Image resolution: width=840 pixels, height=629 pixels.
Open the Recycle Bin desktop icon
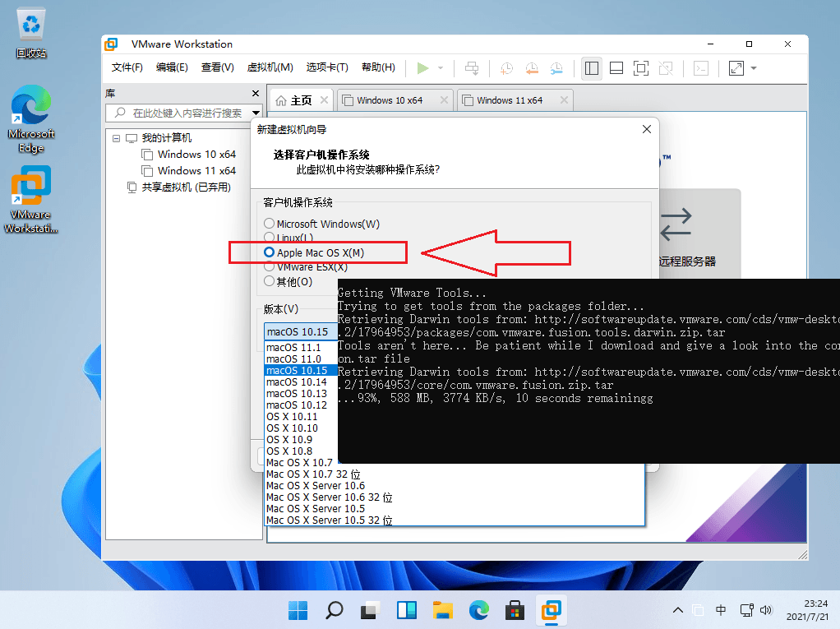coord(31,33)
